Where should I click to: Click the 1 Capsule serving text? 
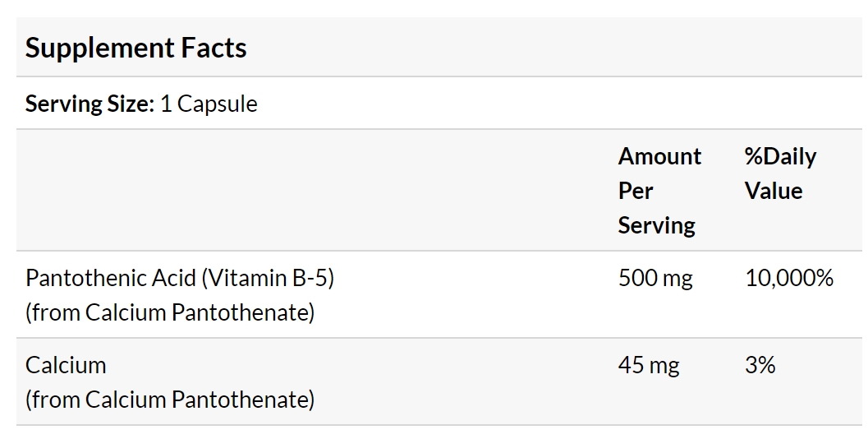209,104
